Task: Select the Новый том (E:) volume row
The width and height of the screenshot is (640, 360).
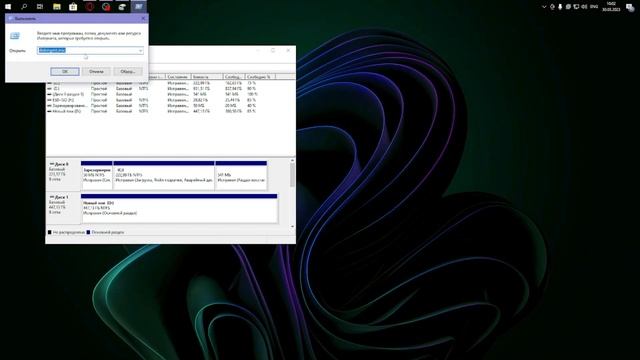Action: 151,111
